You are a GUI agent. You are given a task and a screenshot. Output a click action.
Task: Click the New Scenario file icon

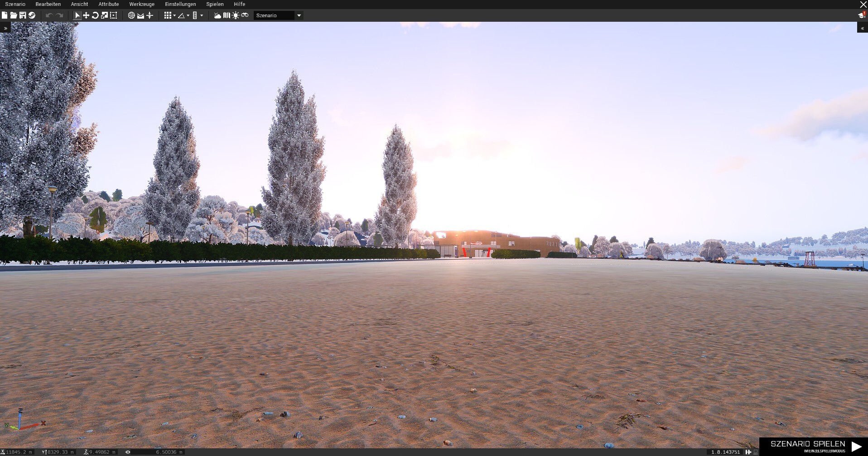(5, 15)
